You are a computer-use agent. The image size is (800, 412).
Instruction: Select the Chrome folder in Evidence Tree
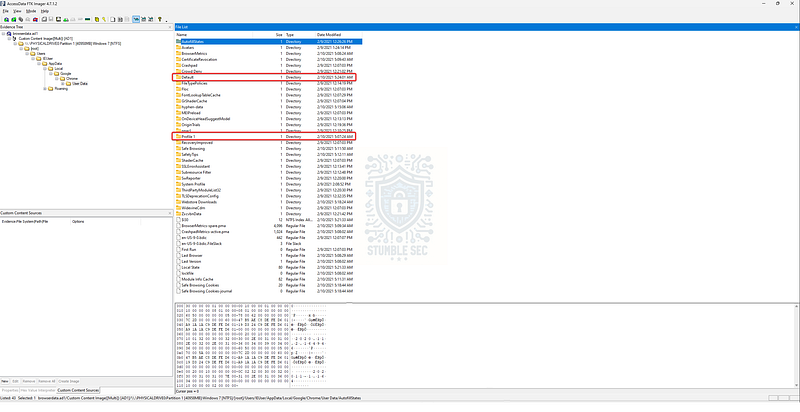coord(72,79)
